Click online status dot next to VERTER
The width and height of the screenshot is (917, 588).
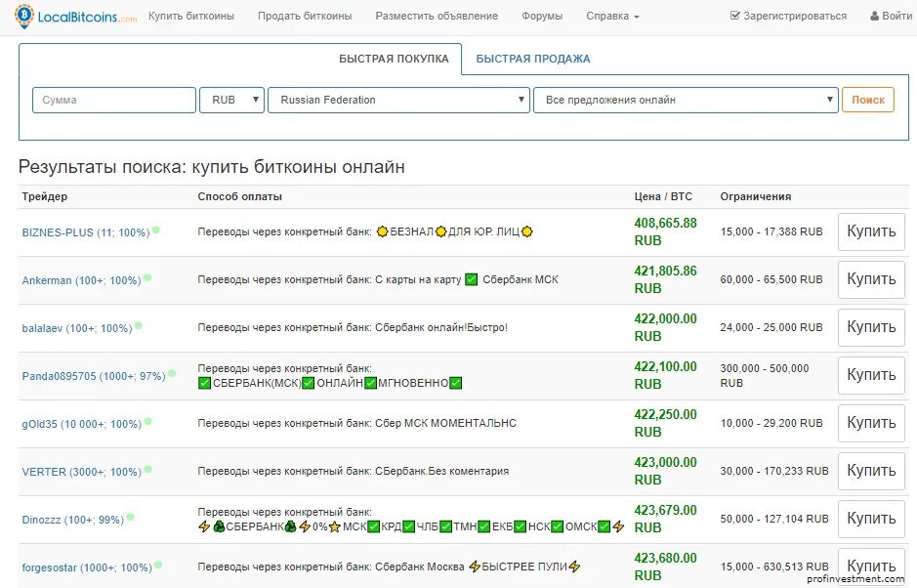point(148,469)
